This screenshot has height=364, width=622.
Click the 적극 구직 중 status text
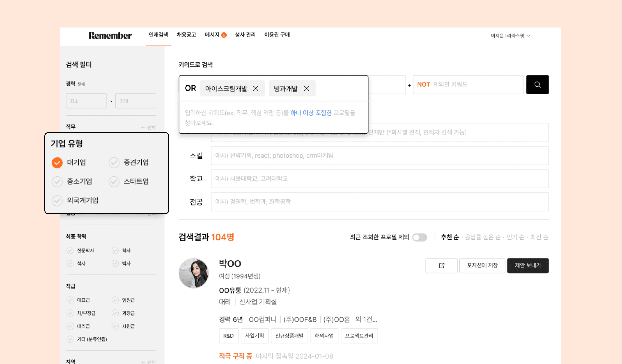235,356
